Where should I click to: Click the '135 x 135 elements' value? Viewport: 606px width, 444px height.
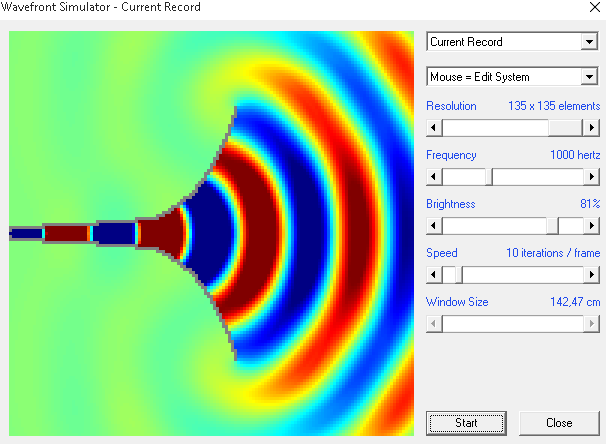[554, 106]
